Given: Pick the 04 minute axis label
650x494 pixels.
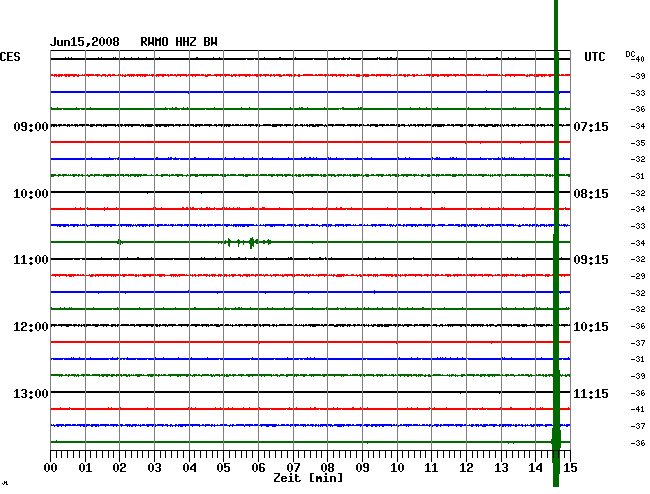Looking at the screenshot, I should point(189,468).
